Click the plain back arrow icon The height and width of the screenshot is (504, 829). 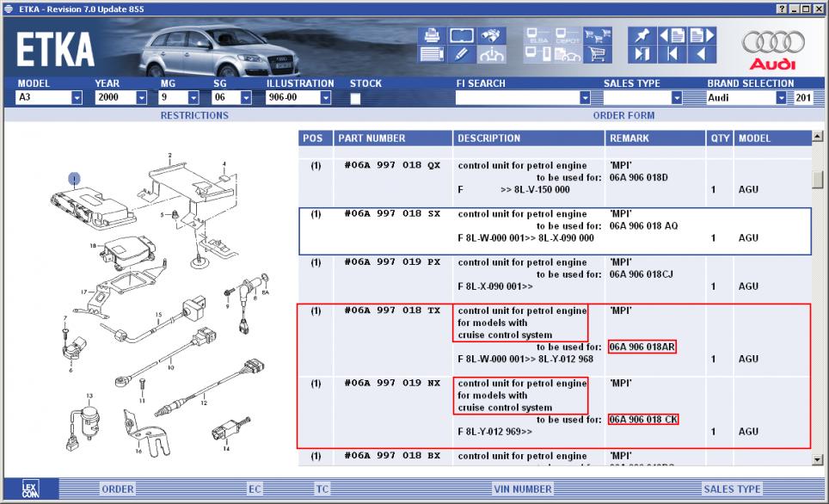[x=702, y=54]
